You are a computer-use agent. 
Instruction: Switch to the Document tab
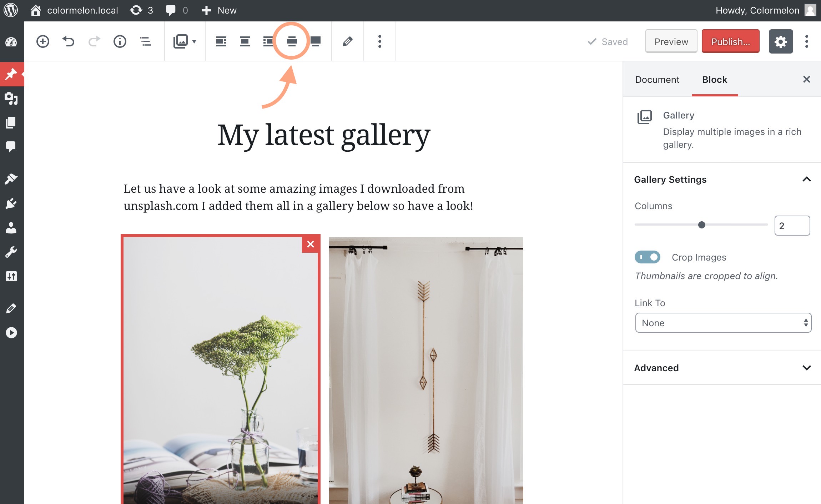[x=657, y=80]
